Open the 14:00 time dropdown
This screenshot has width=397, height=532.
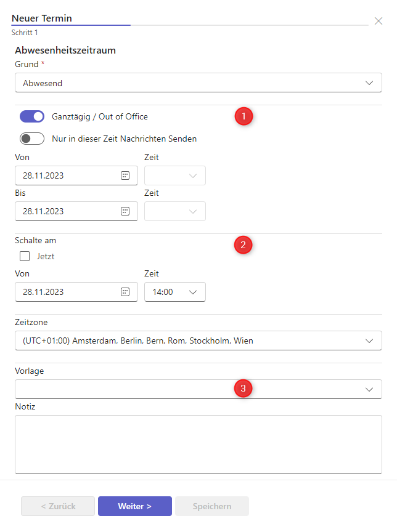(175, 292)
